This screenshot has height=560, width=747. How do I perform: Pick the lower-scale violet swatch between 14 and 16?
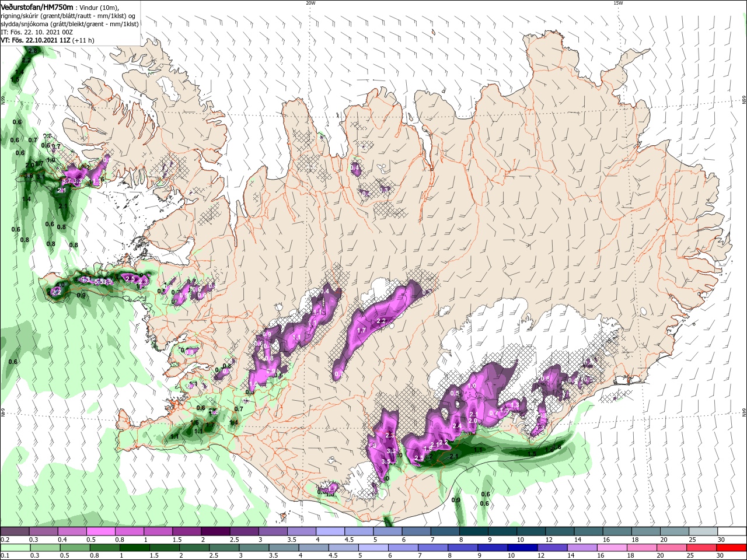[x=582, y=548]
